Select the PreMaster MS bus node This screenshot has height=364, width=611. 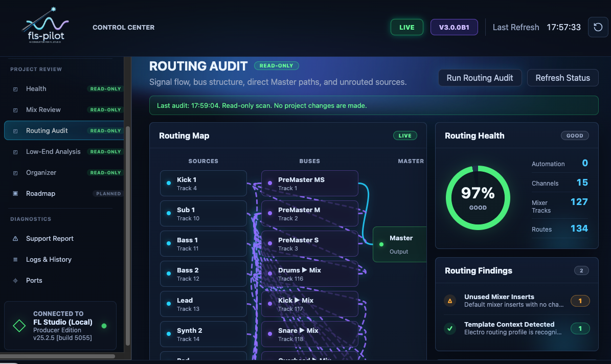pyautogui.click(x=310, y=183)
